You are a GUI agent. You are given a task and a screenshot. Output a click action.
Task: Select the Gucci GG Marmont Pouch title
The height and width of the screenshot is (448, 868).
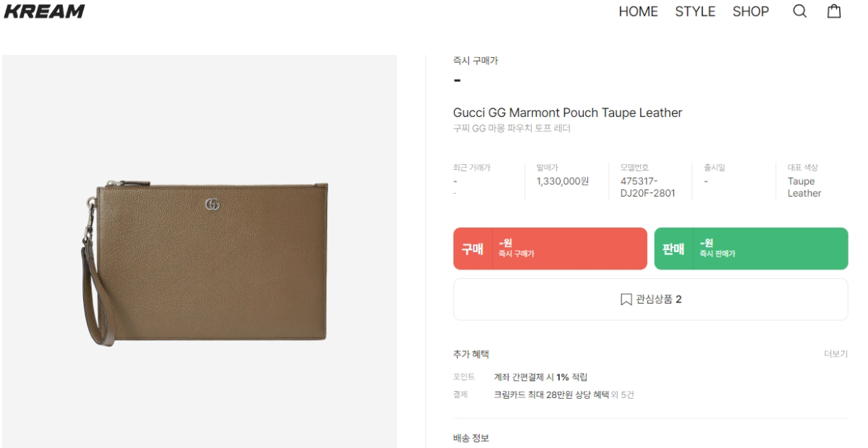567,113
